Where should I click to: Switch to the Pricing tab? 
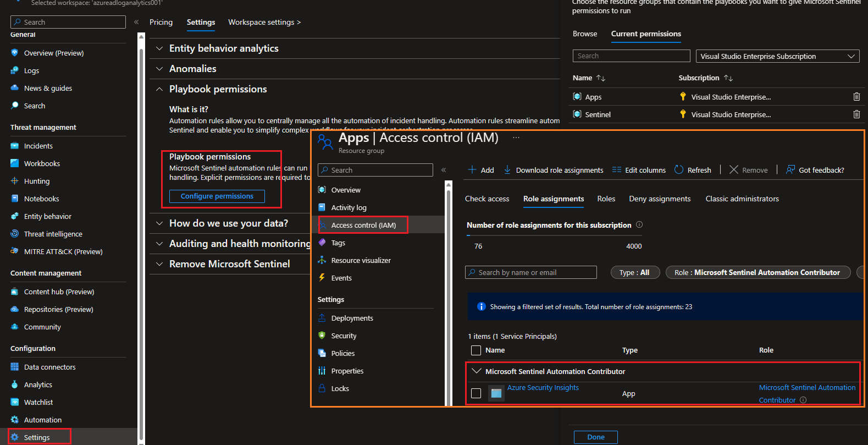161,22
